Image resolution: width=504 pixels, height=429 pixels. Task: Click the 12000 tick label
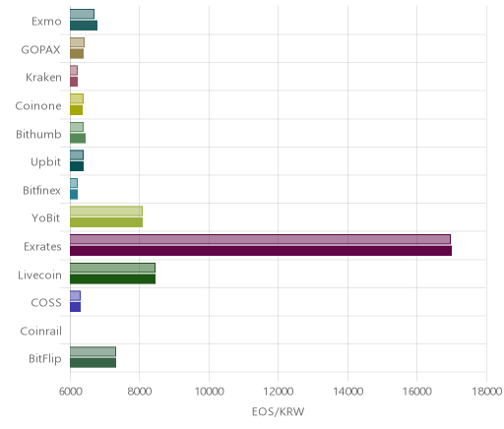(279, 392)
